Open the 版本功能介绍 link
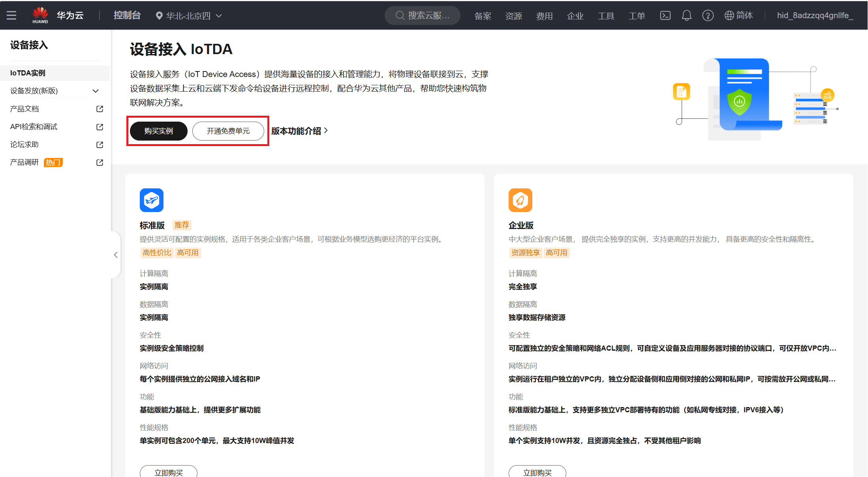 [296, 131]
